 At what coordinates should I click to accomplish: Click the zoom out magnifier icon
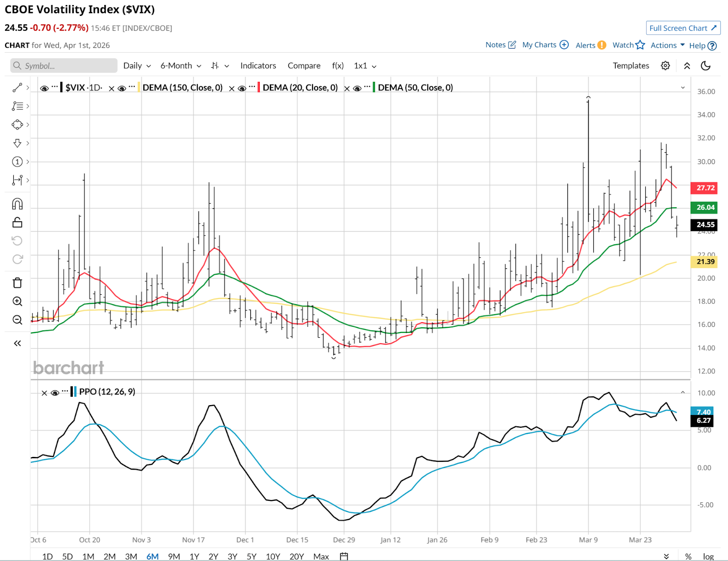[17, 320]
